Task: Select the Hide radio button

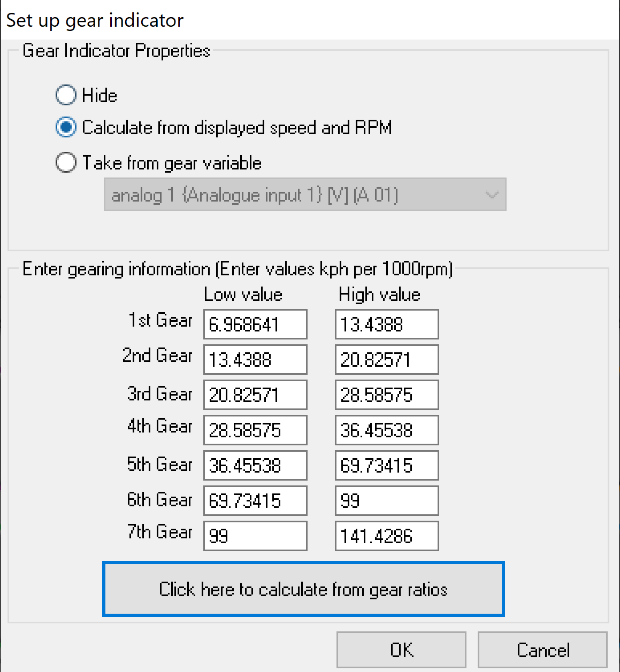Action: [x=66, y=95]
